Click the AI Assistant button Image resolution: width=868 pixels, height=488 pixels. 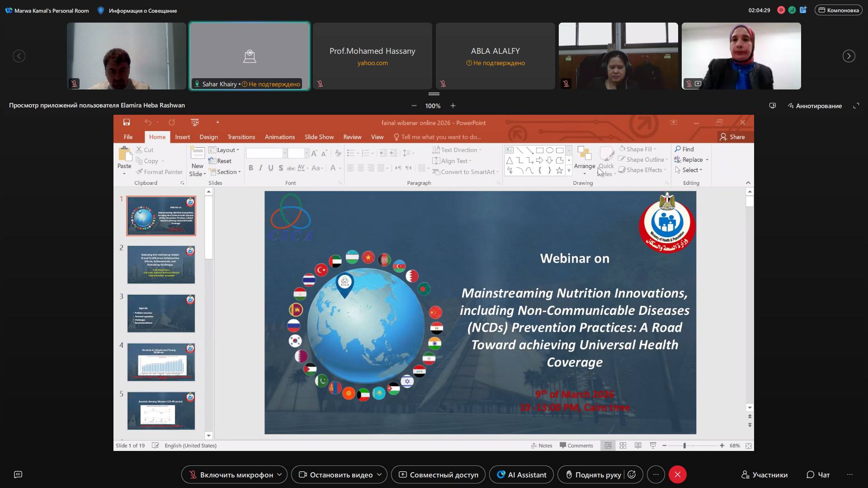pyautogui.click(x=521, y=474)
